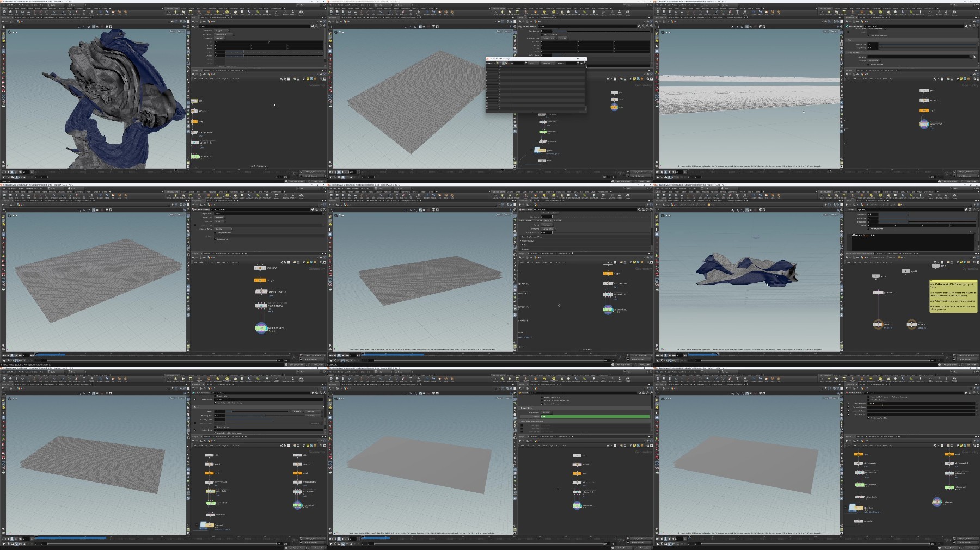Select the round rainbow solver node in the bottom-left window
Image resolution: width=980 pixels, height=550 pixels.
pyautogui.click(x=297, y=505)
